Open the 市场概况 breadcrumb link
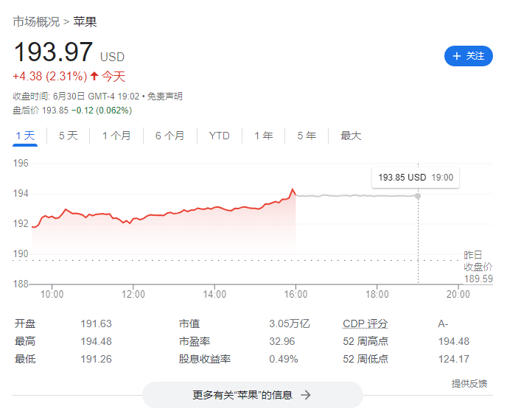 point(36,22)
